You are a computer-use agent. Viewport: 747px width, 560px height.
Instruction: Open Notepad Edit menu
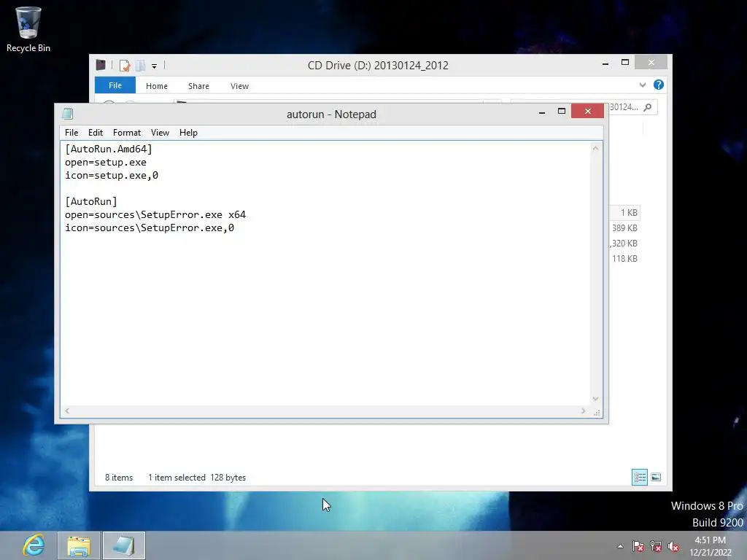[x=96, y=133]
